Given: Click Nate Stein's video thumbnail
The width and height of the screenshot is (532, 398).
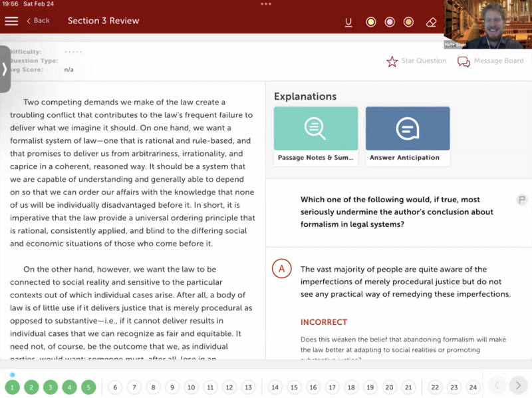Looking at the screenshot, I should [487, 25].
